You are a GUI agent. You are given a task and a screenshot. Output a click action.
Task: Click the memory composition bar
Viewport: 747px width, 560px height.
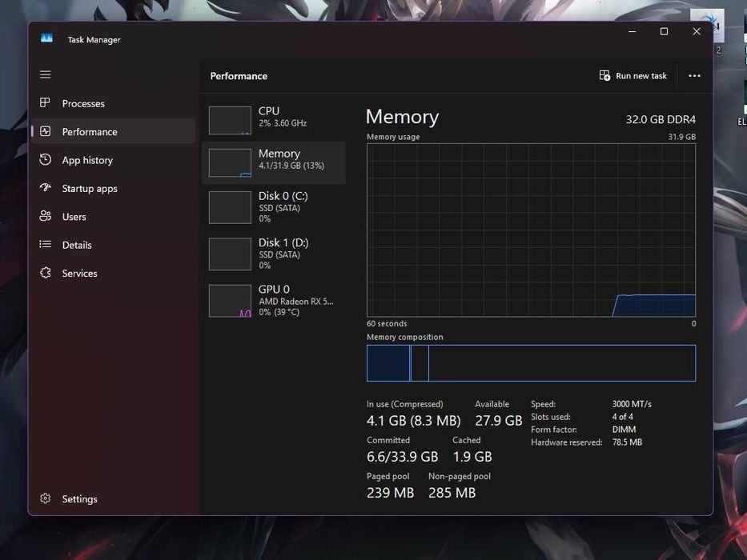pos(531,363)
